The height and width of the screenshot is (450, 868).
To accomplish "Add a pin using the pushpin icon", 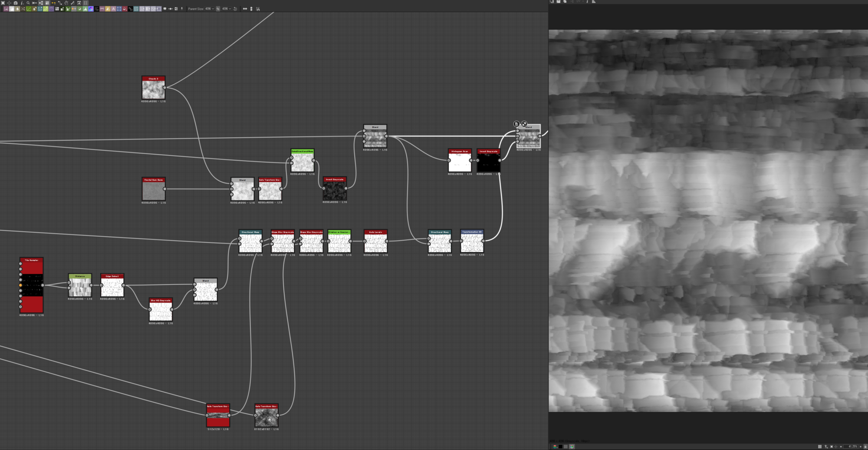I will pos(182,9).
